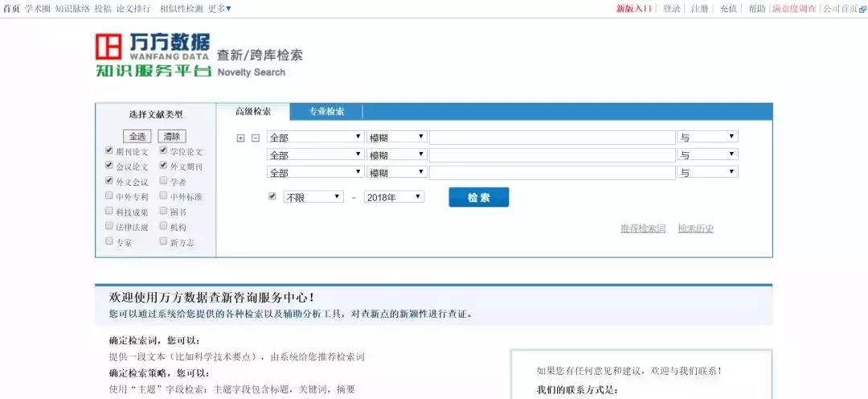Enable the 中外标准 checkbox
Image resolution: width=868 pixels, height=399 pixels.
(x=163, y=195)
